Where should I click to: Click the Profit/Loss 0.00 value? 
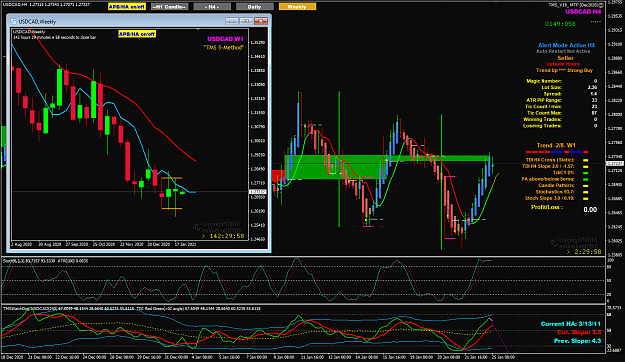(x=590, y=210)
